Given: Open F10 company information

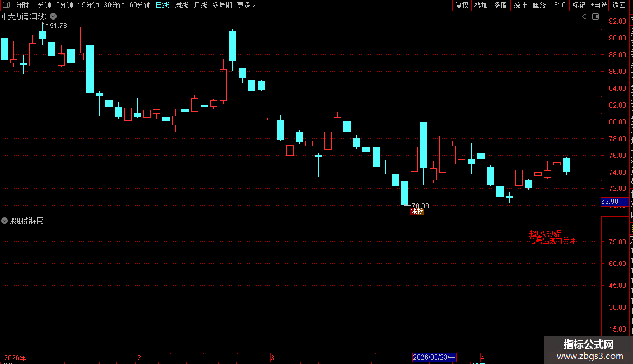Looking at the screenshot, I should point(560,5).
